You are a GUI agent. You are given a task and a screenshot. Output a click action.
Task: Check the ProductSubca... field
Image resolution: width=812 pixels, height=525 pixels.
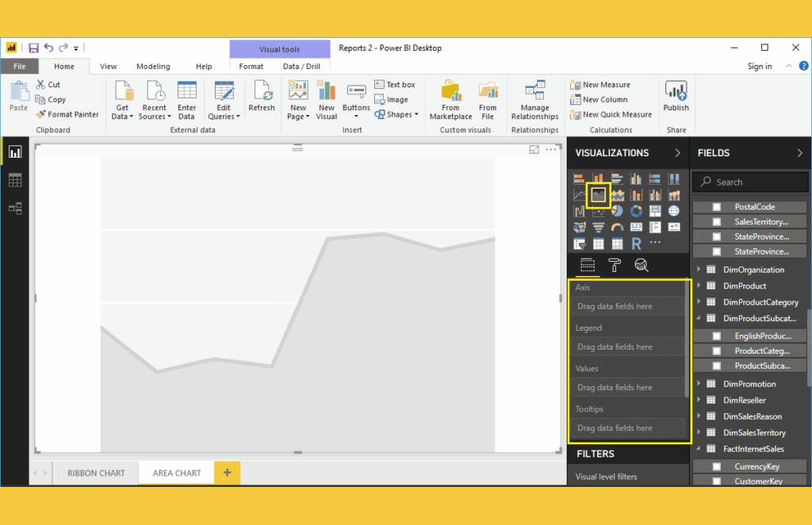(717, 366)
